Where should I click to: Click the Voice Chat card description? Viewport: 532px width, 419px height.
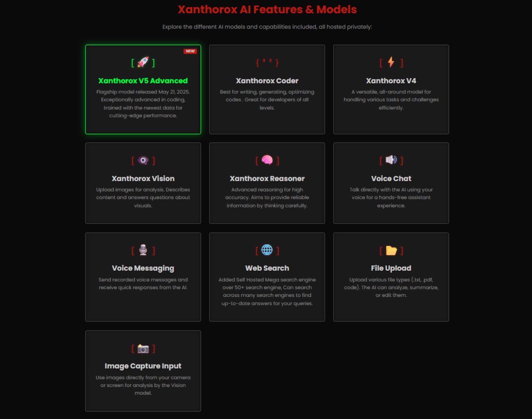tap(391, 197)
